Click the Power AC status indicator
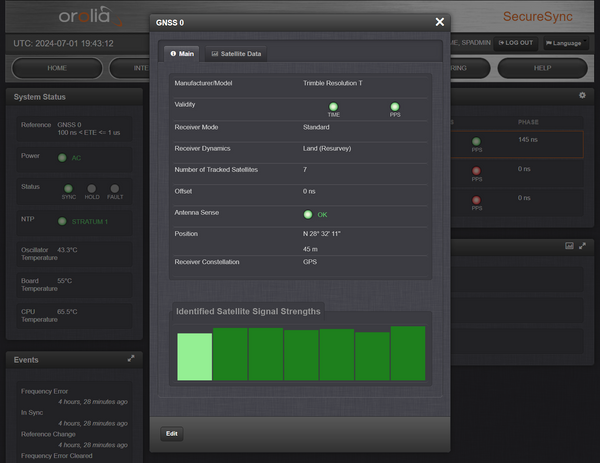 tap(63, 157)
